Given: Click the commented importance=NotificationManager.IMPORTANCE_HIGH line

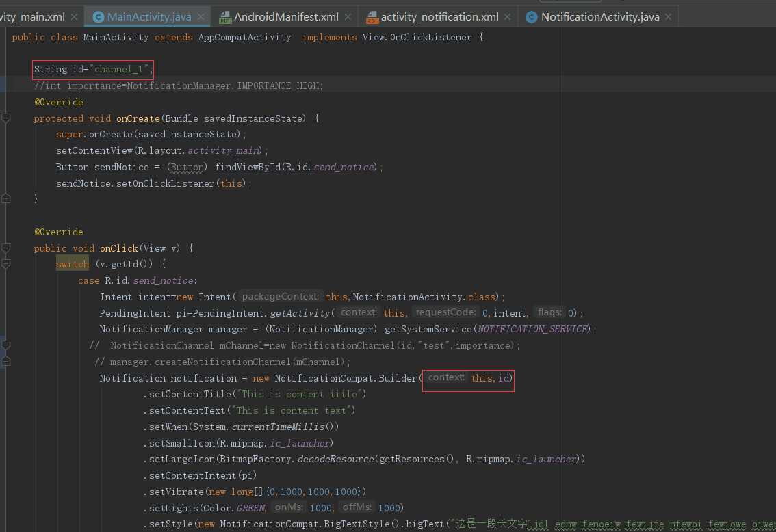Looking at the screenshot, I should [178, 85].
